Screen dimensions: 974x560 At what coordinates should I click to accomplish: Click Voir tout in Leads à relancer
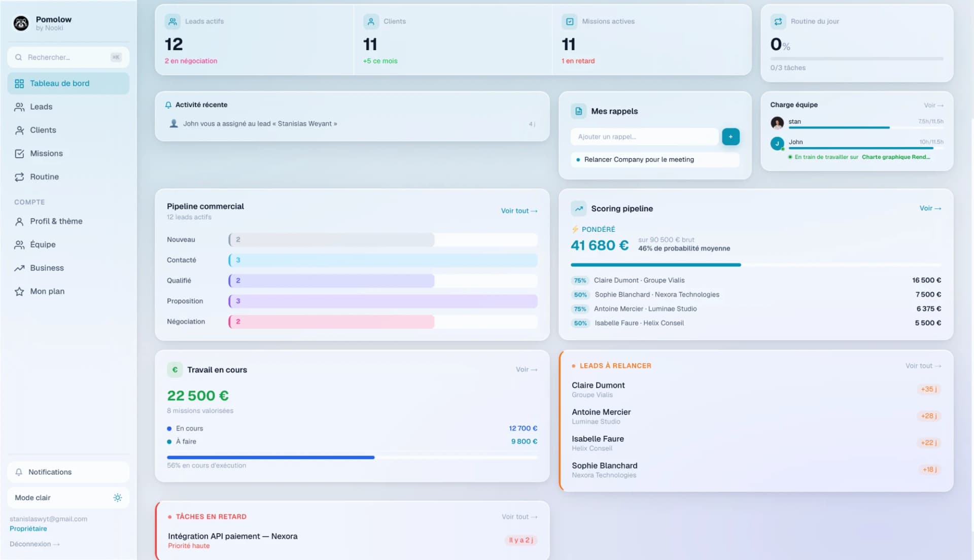[923, 366]
